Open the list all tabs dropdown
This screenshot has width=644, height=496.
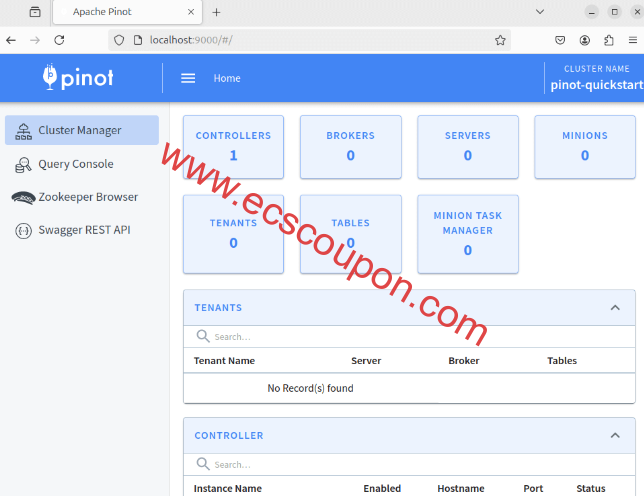(x=540, y=12)
